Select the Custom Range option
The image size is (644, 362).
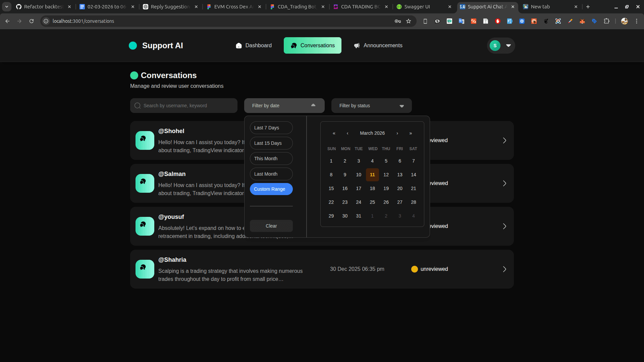(x=271, y=189)
